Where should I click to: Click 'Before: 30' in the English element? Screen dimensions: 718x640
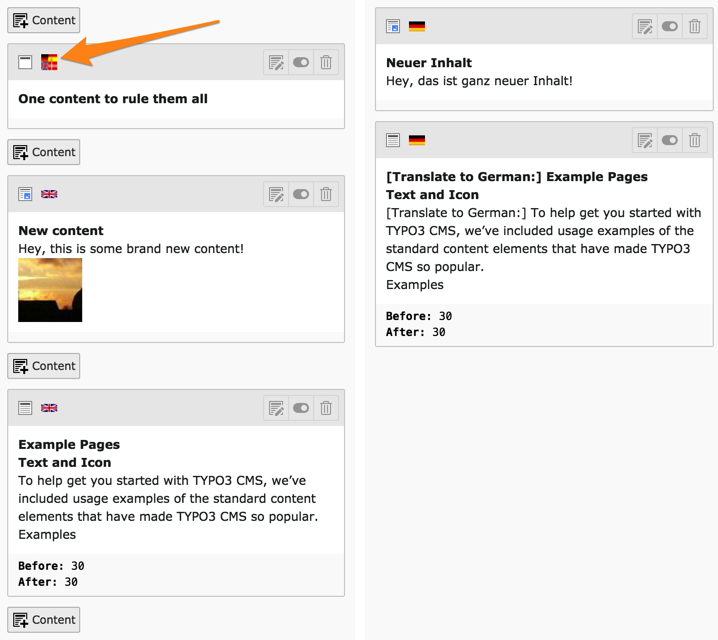pyautogui.click(x=51, y=566)
